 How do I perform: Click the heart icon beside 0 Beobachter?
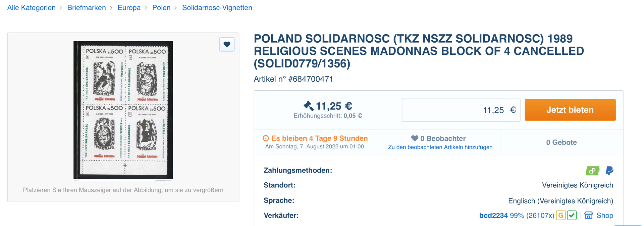(x=415, y=138)
